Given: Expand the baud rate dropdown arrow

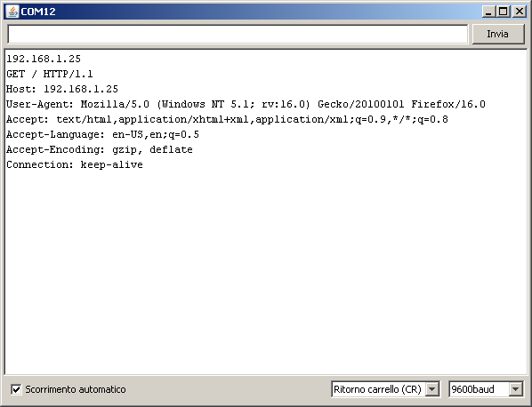Looking at the screenshot, I should coord(515,389).
